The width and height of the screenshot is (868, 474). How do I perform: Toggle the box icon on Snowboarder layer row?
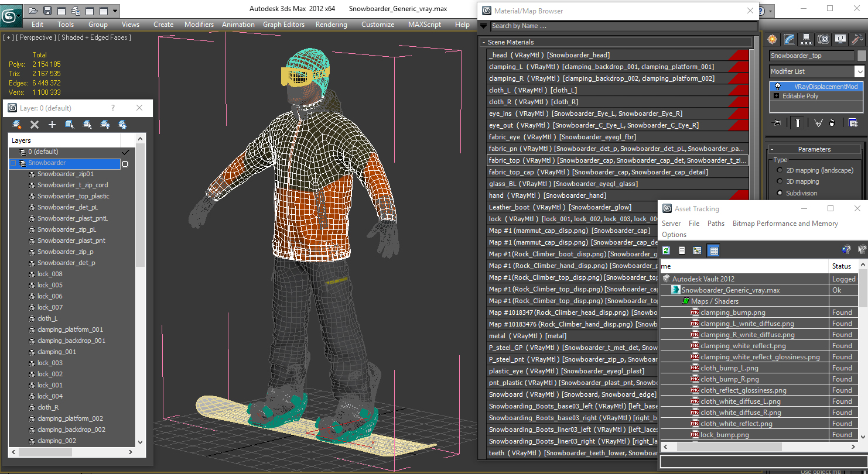125,164
